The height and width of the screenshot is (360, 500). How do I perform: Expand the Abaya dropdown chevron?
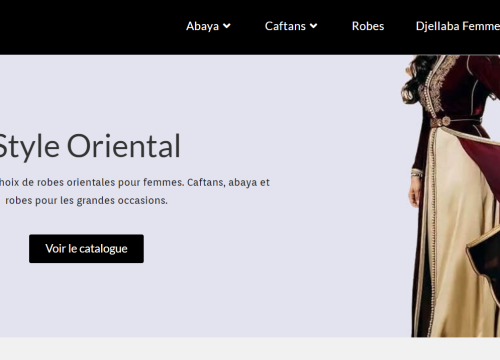pos(227,26)
